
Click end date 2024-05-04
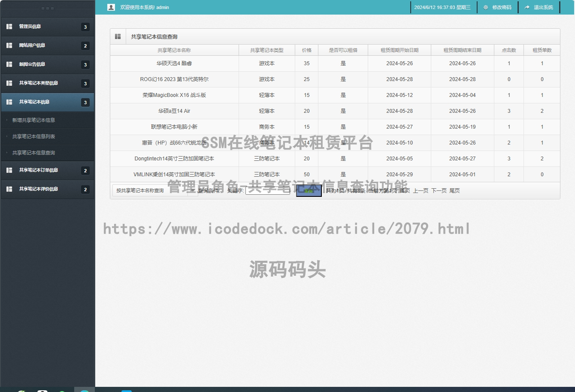[x=463, y=95]
